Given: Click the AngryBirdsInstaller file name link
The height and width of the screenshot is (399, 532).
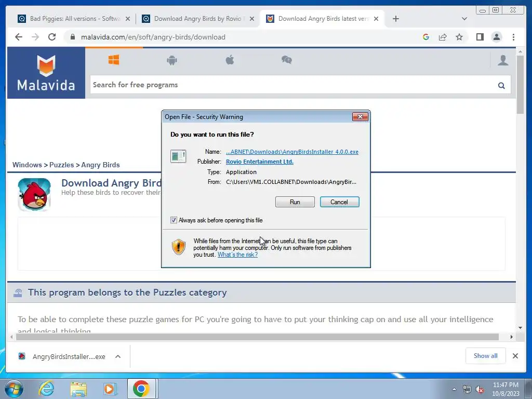Looking at the screenshot, I should coord(292,152).
